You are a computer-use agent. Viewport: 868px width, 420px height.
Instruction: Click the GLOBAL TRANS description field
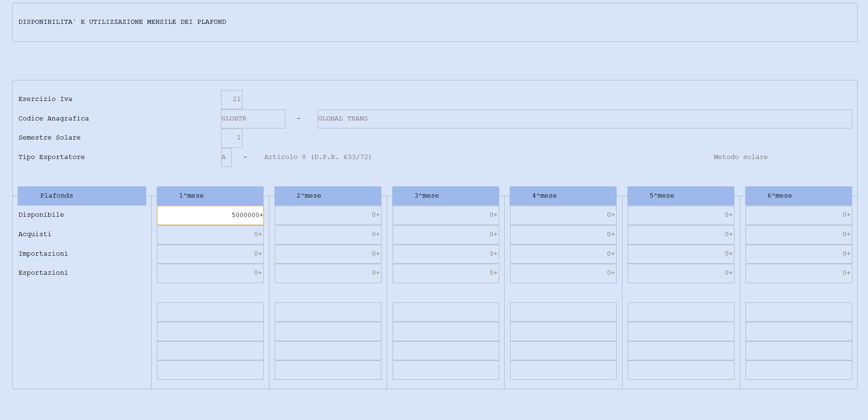pos(585,119)
